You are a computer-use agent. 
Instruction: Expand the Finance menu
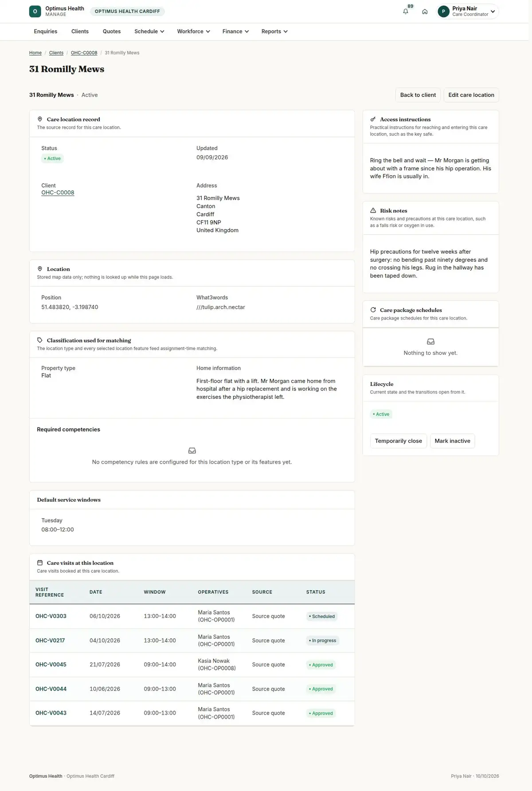235,31
